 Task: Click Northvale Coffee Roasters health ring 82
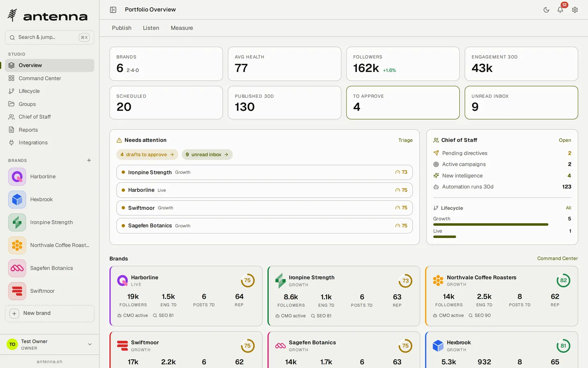563,280
